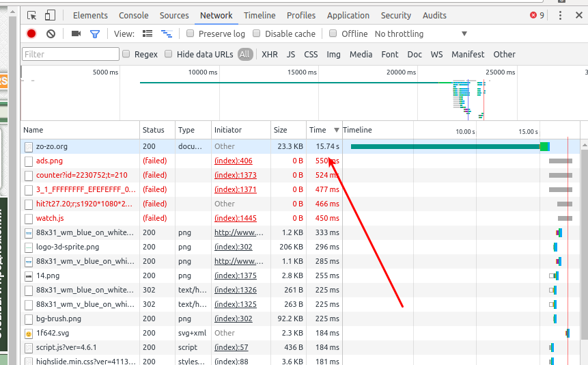
Task: Switch to large request rows view
Action: click(148, 33)
